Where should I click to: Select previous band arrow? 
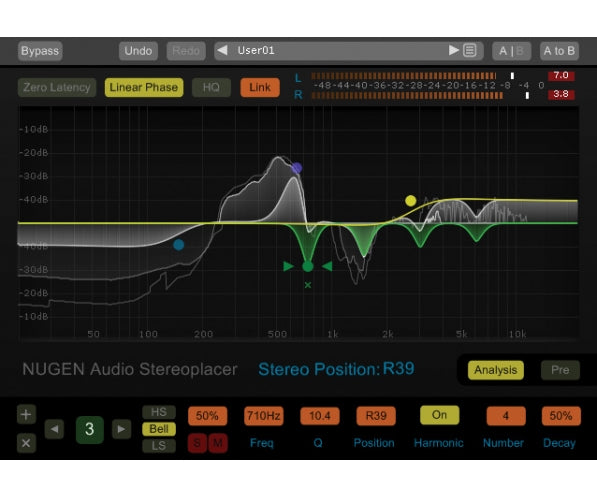(x=54, y=429)
